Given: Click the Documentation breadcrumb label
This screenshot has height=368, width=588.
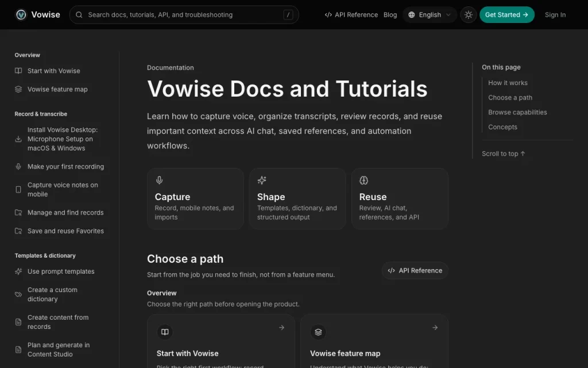Looking at the screenshot, I should tap(170, 68).
